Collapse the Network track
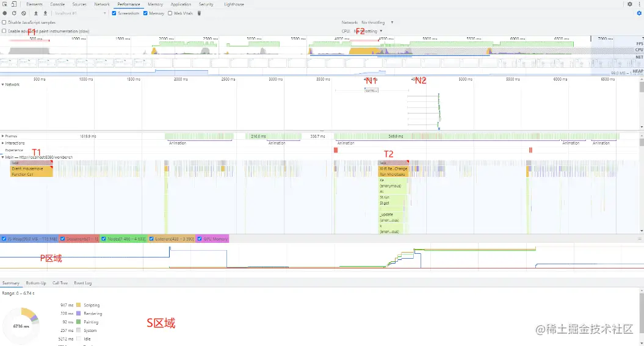 tap(2, 84)
